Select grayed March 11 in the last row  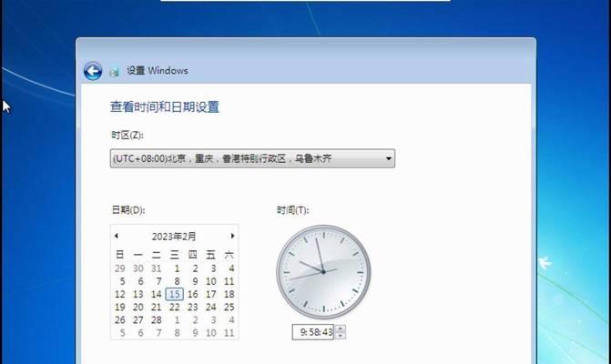229,333
